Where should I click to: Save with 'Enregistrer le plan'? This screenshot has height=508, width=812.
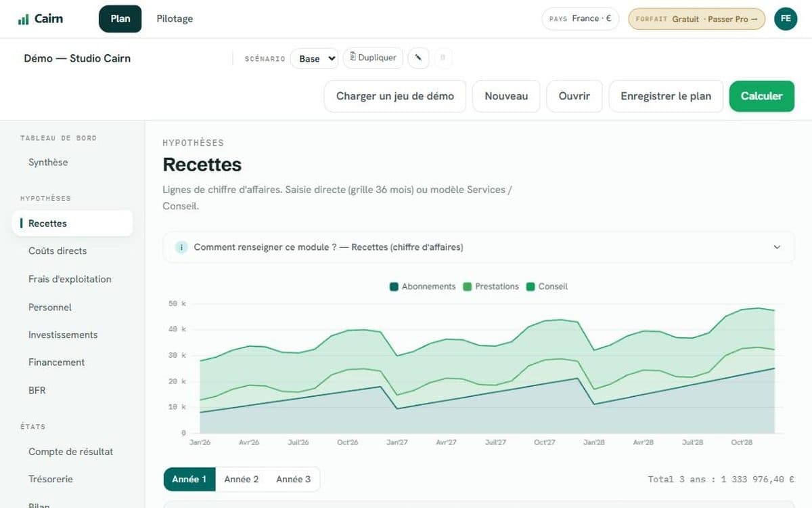point(666,96)
